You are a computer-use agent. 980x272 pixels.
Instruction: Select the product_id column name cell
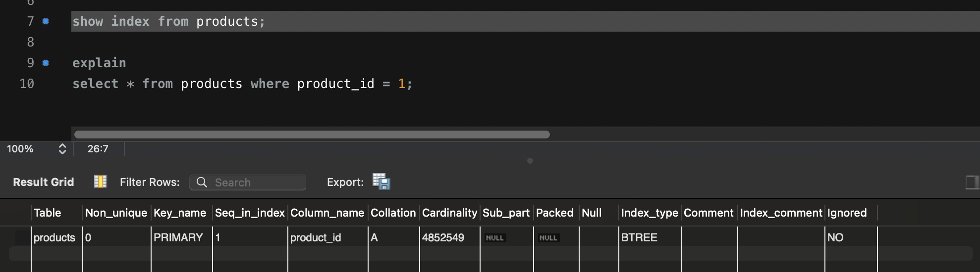(x=316, y=237)
